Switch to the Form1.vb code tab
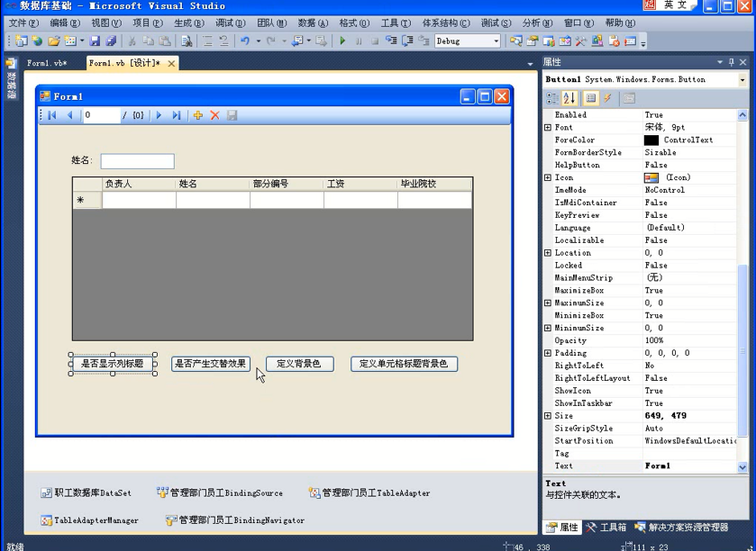Viewport: 756px width, 551px height. (47, 63)
